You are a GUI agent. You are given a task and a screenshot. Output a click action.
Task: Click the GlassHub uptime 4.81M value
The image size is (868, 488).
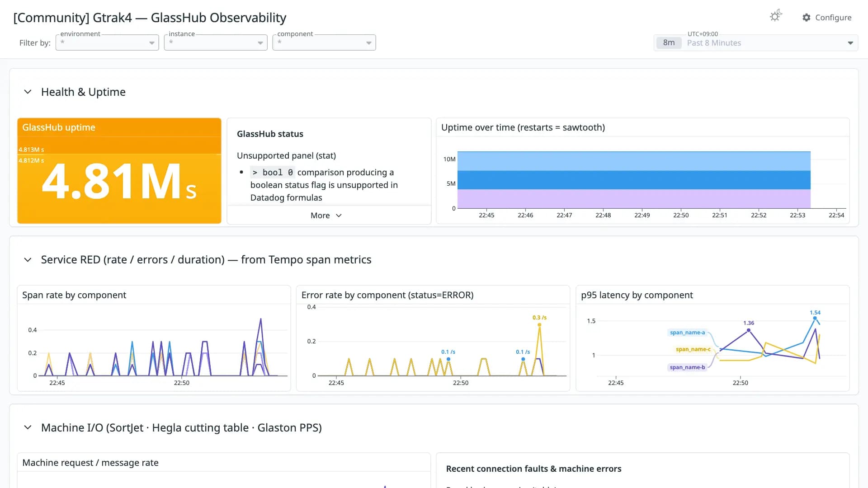(x=119, y=182)
